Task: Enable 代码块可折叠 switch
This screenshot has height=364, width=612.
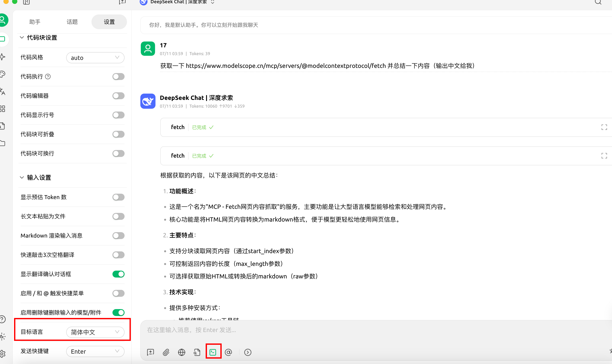Action: (118, 134)
